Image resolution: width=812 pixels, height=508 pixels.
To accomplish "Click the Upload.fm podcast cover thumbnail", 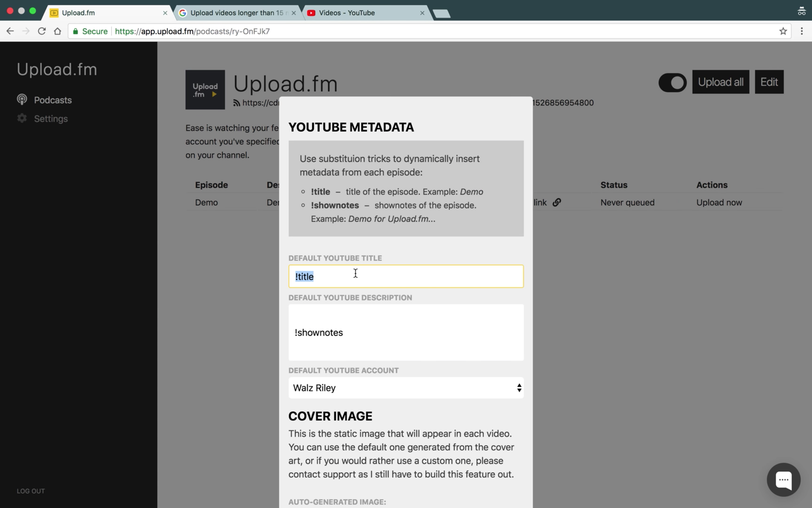I will 205,90.
